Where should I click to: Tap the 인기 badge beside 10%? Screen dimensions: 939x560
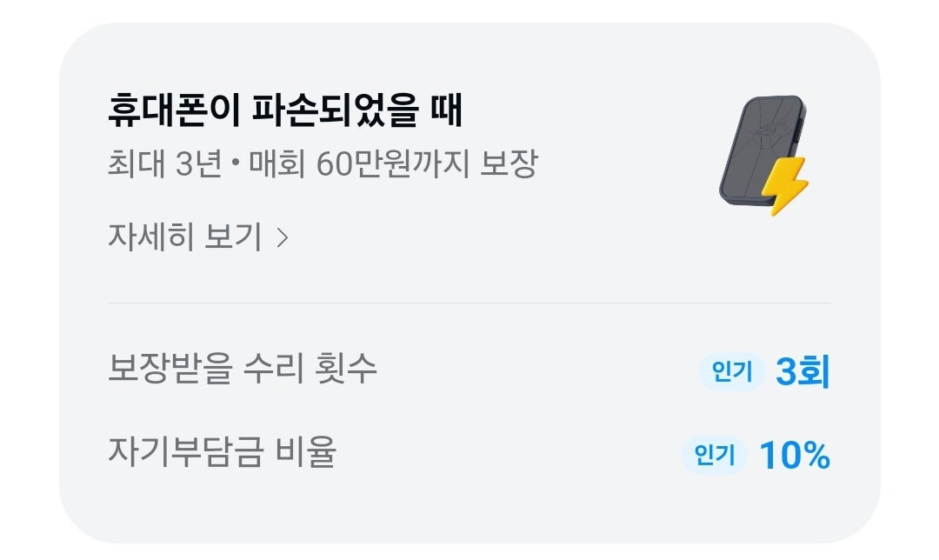pyautogui.click(x=715, y=455)
